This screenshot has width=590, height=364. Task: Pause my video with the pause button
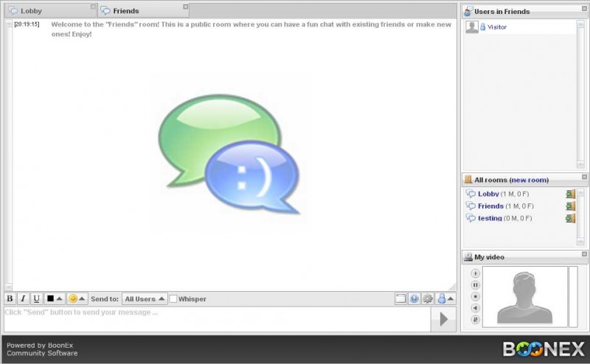click(x=475, y=285)
